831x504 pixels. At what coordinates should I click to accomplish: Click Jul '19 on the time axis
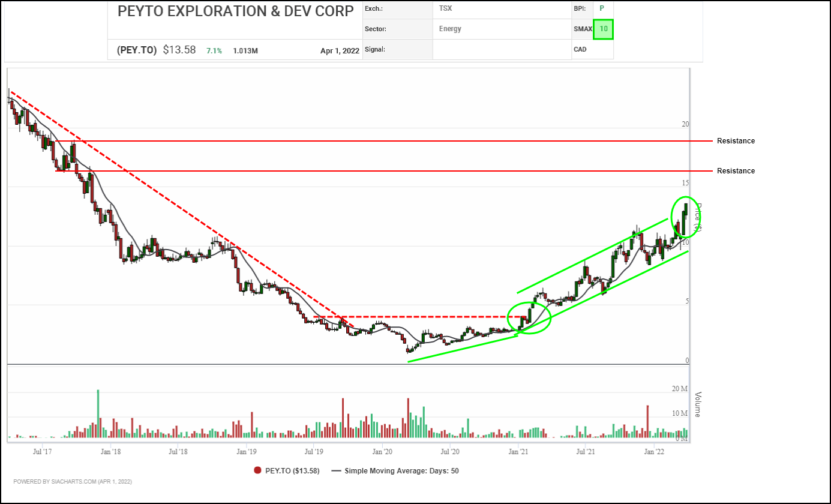pyautogui.click(x=314, y=451)
